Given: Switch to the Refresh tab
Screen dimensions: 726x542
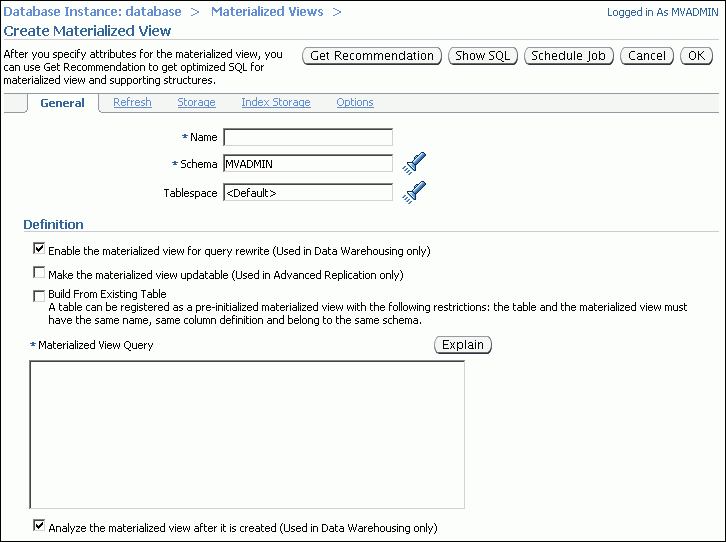Looking at the screenshot, I should pos(132,102).
